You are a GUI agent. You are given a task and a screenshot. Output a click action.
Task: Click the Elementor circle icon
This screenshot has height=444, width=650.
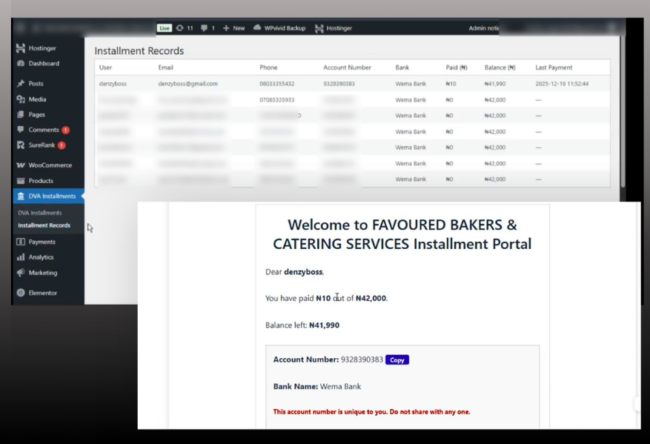21,293
